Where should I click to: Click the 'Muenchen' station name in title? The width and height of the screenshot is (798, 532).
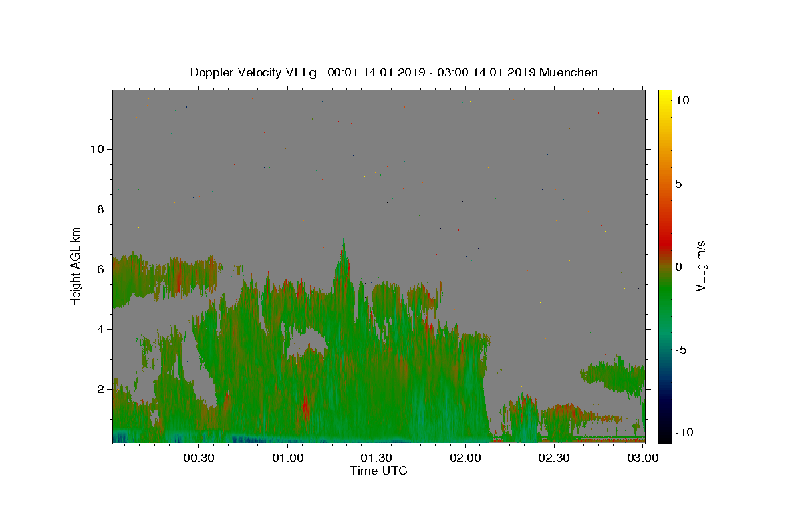pyautogui.click(x=569, y=72)
